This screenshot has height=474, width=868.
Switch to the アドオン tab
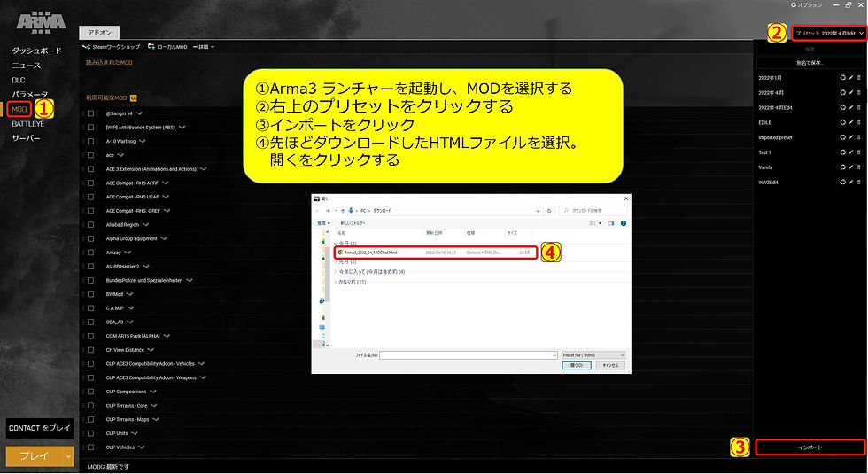click(x=99, y=33)
